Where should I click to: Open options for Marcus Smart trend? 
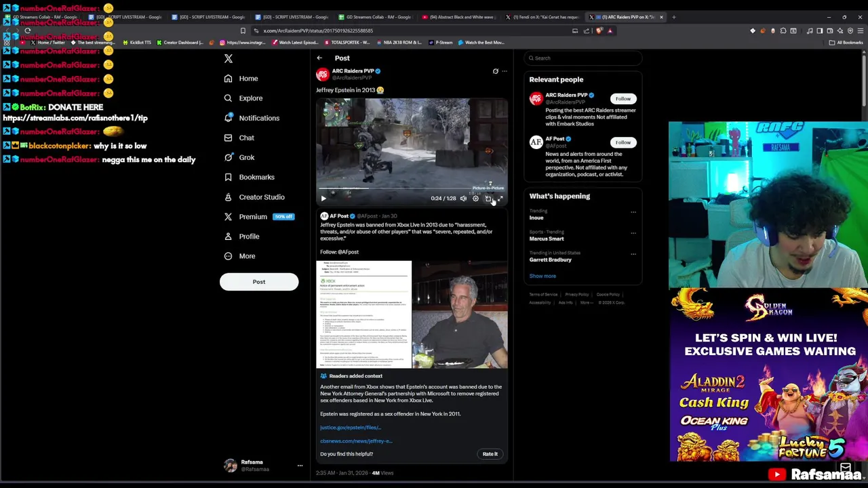633,233
